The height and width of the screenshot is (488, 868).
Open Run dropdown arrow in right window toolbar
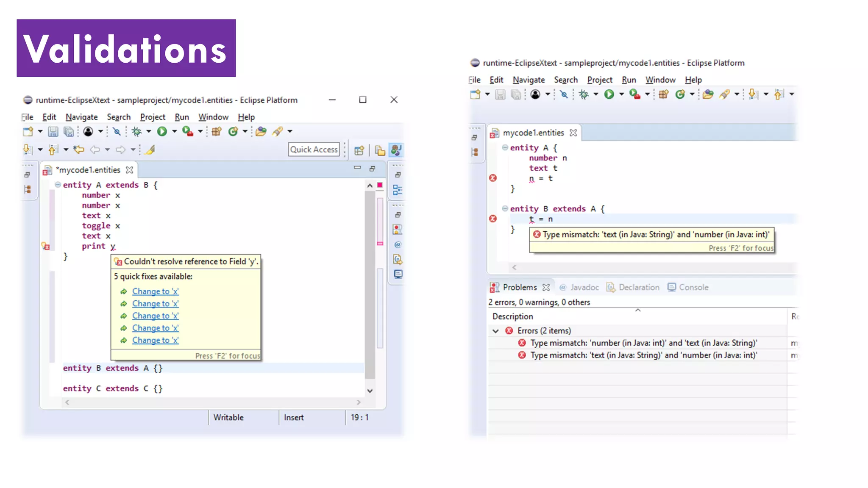[621, 94]
